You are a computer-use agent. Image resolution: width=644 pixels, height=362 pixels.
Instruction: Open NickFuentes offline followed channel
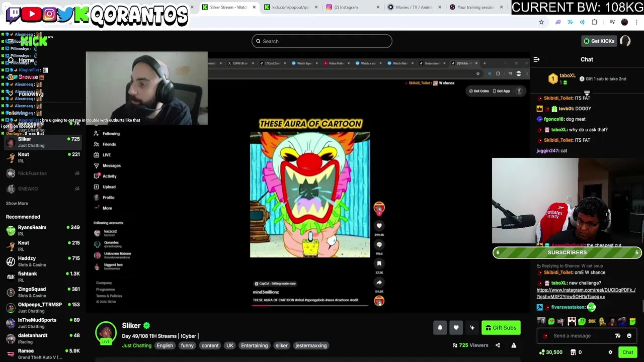(43, 173)
